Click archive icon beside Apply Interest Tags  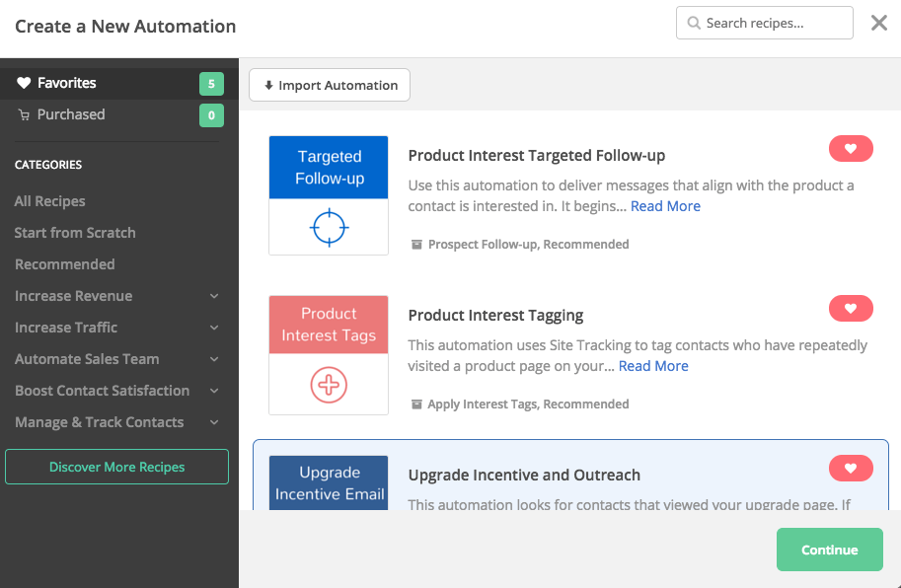[416, 404]
